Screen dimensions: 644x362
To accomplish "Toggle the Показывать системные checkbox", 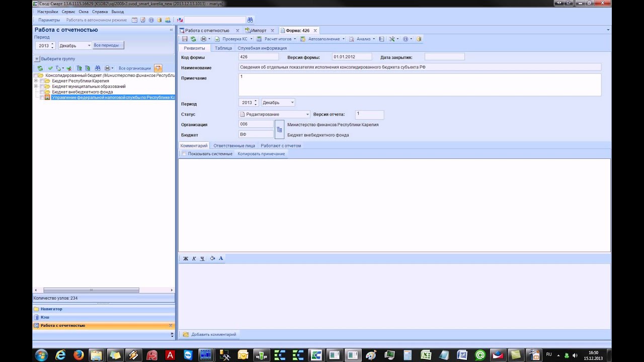I will (x=184, y=154).
